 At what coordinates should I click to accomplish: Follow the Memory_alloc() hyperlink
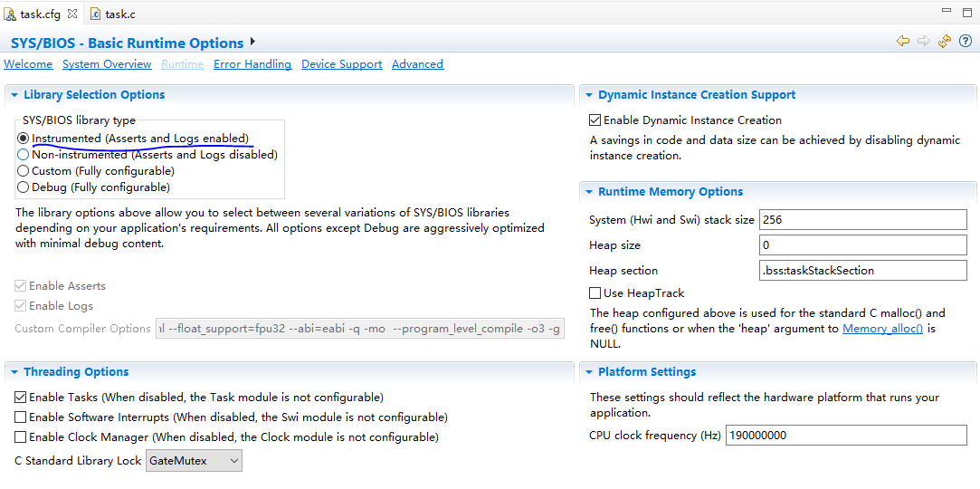882,329
